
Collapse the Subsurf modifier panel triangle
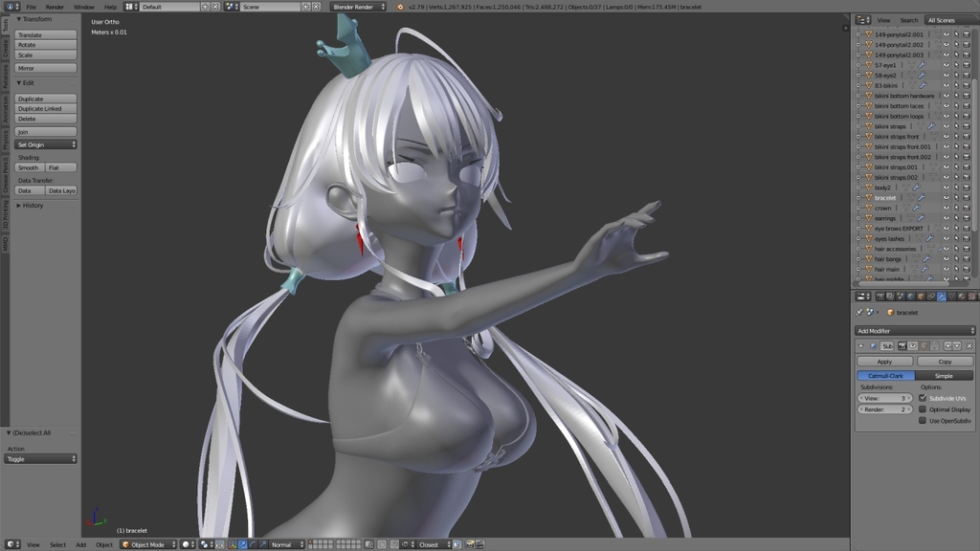coord(860,346)
